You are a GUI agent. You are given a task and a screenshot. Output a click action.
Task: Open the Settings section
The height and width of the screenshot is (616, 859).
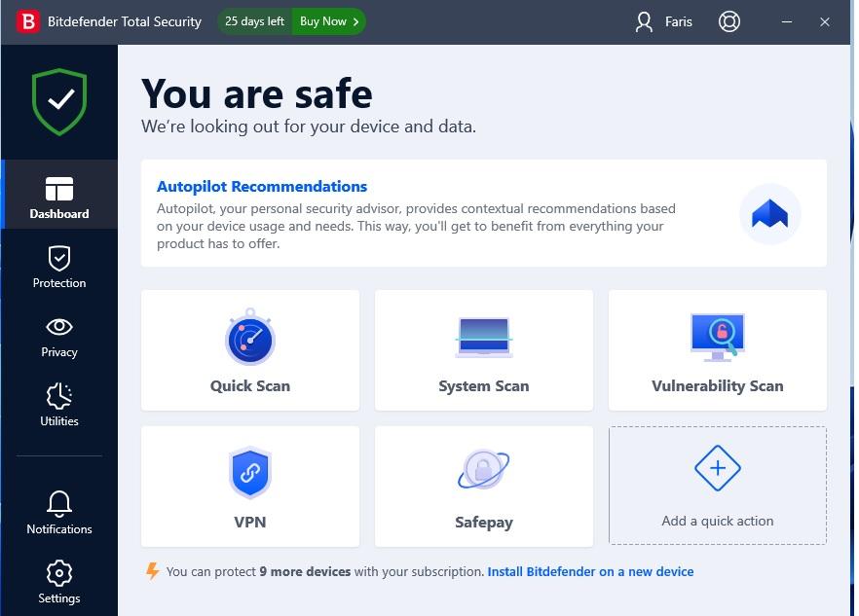(x=59, y=583)
